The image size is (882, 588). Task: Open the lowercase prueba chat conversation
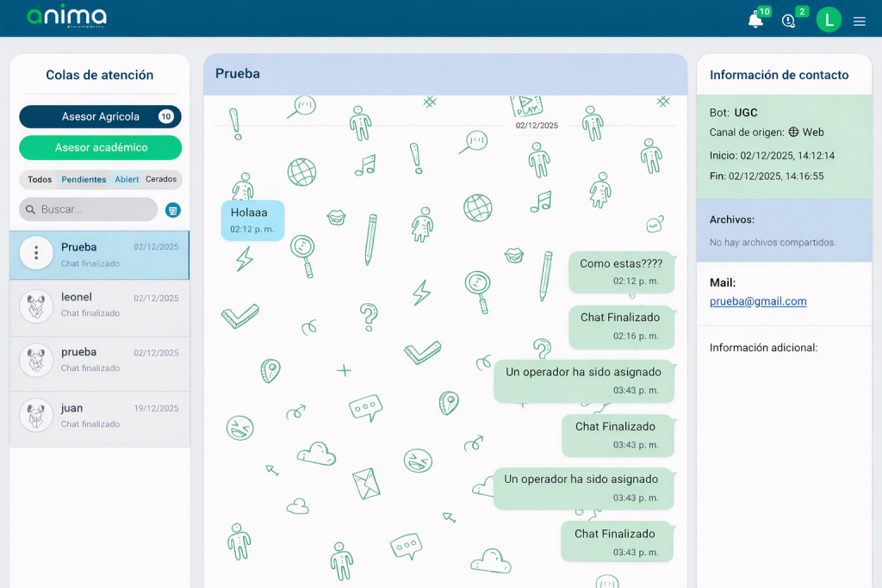click(100, 360)
